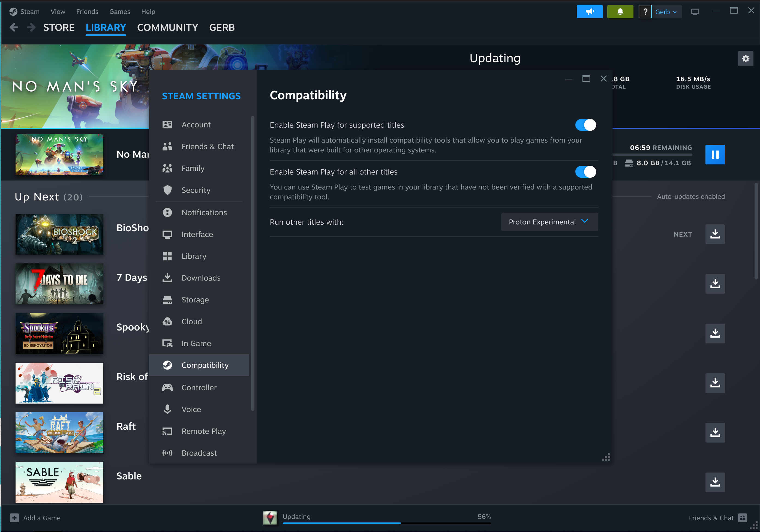
Task: Click the help question mark icon
Action: point(645,12)
